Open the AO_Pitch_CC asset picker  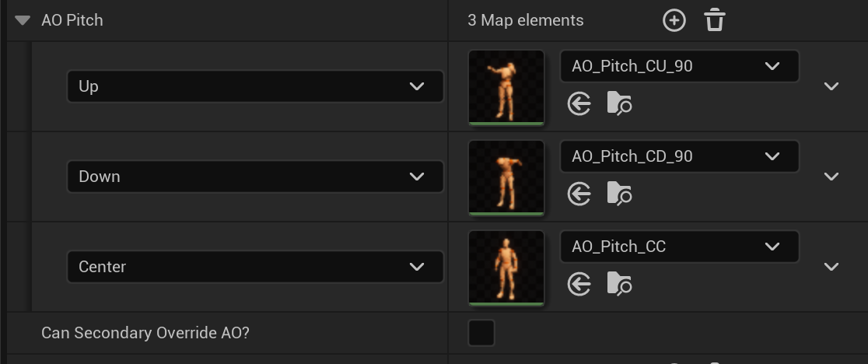[679, 247]
